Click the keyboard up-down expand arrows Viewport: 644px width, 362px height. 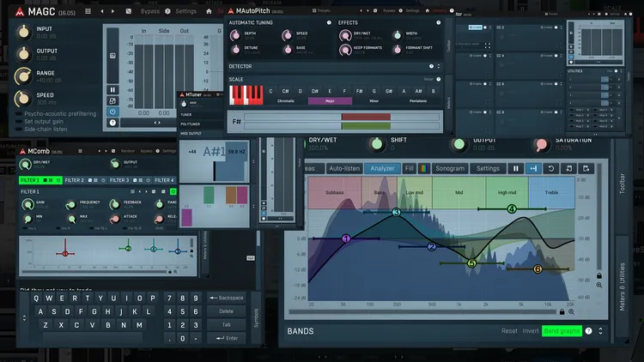point(24,317)
